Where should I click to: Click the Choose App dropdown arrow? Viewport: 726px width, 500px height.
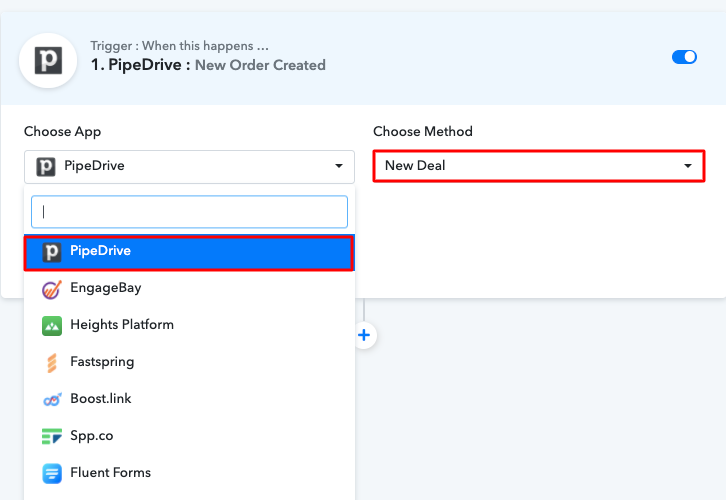(x=339, y=166)
